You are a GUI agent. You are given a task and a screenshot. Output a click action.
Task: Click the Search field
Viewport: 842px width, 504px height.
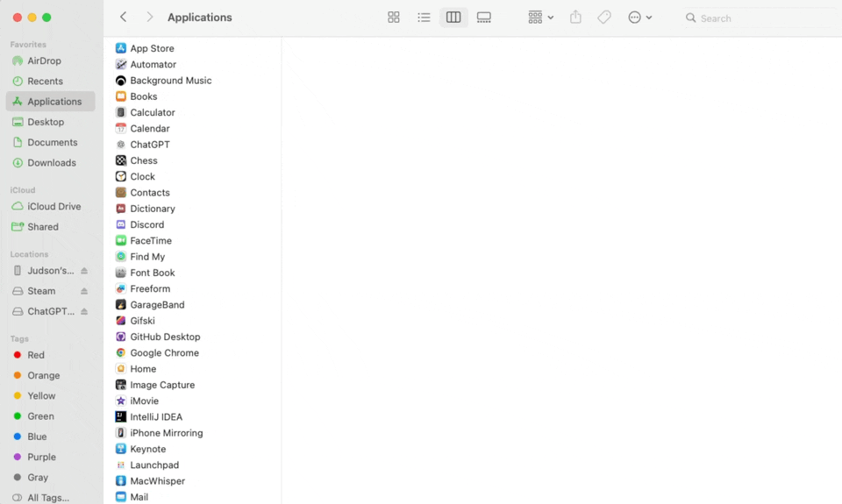coord(760,18)
